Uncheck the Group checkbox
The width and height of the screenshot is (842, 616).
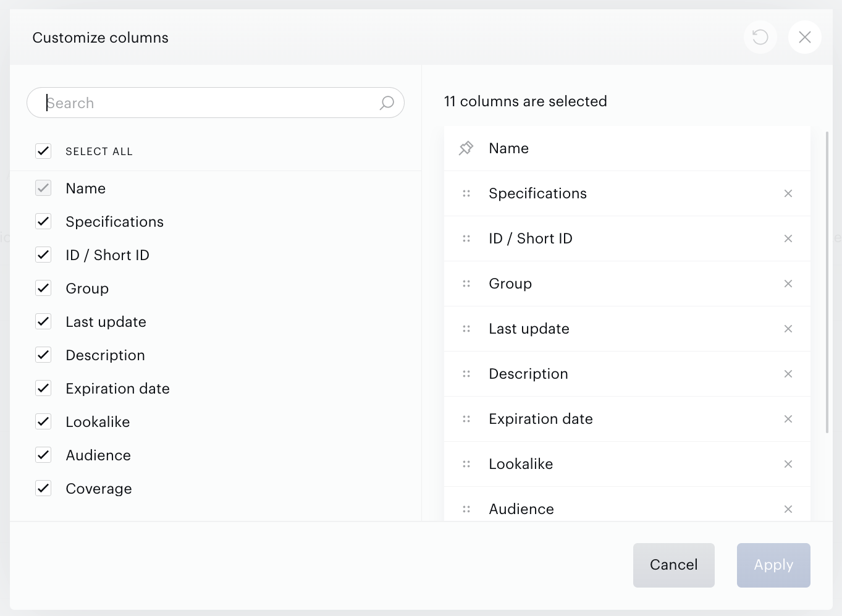pos(43,288)
